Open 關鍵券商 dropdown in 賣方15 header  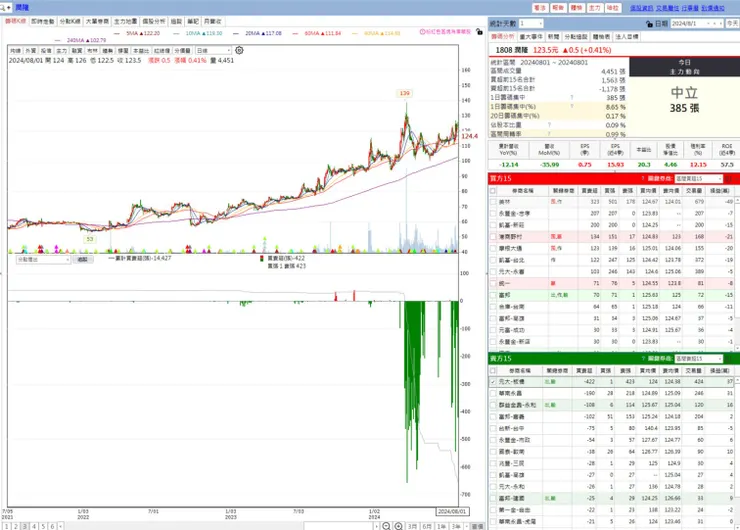(698, 359)
